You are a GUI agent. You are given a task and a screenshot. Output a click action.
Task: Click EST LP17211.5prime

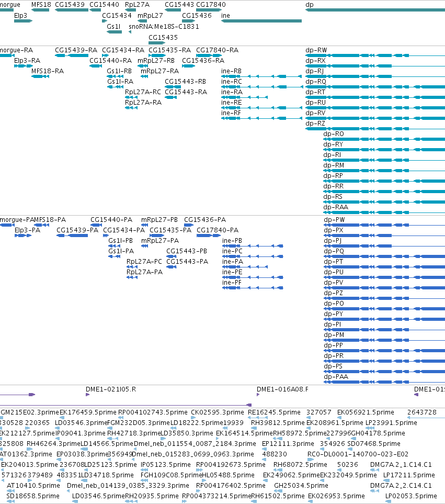coord(409,475)
